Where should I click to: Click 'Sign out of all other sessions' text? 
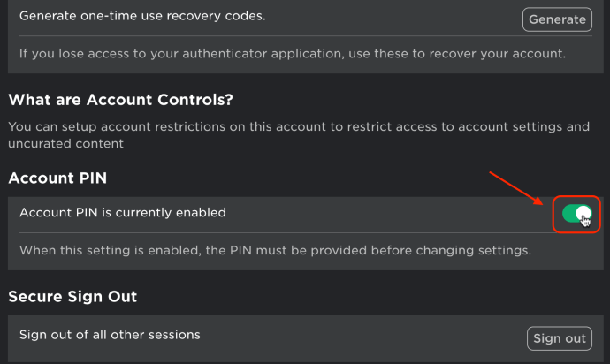pyautogui.click(x=110, y=335)
